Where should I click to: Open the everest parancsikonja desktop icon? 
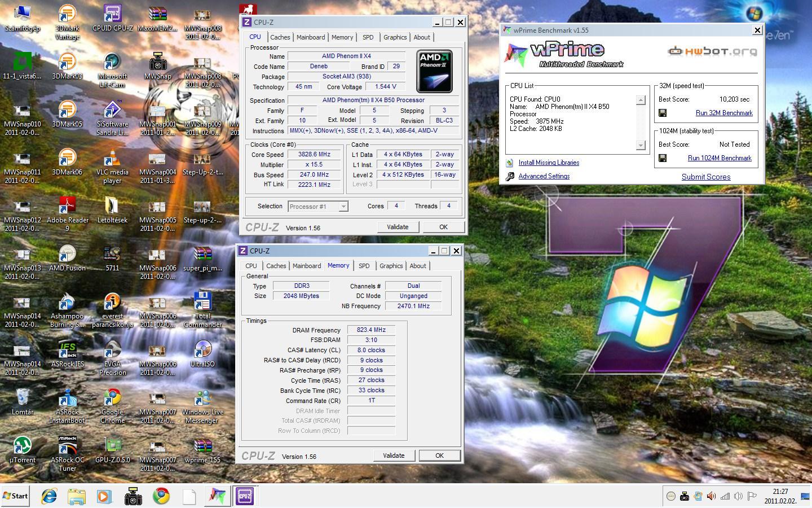click(x=112, y=309)
